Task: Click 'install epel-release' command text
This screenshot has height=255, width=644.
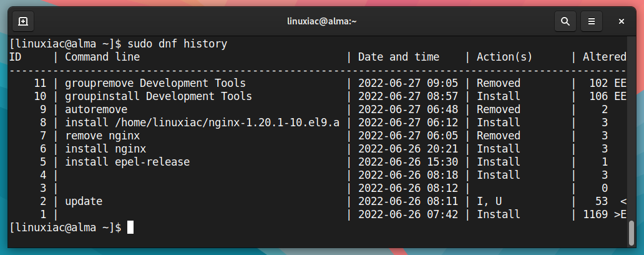Action: [x=127, y=162]
